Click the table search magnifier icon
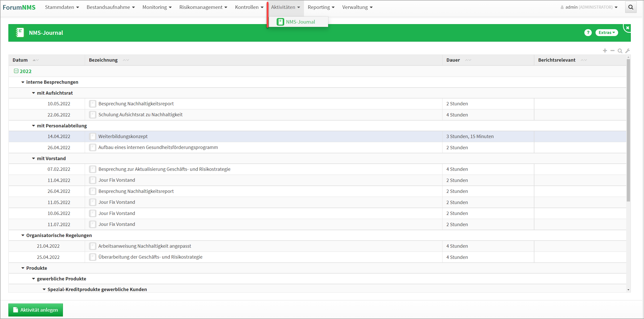 point(620,51)
